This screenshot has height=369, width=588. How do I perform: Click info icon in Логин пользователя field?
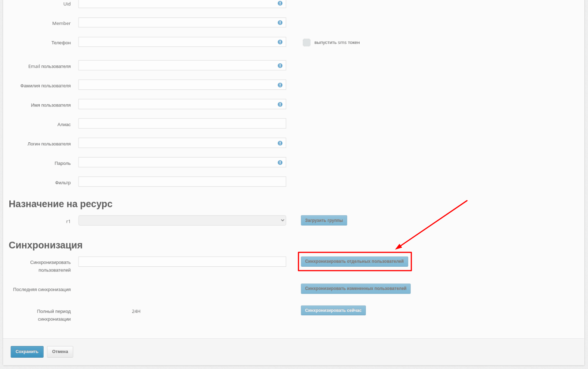pyautogui.click(x=280, y=143)
